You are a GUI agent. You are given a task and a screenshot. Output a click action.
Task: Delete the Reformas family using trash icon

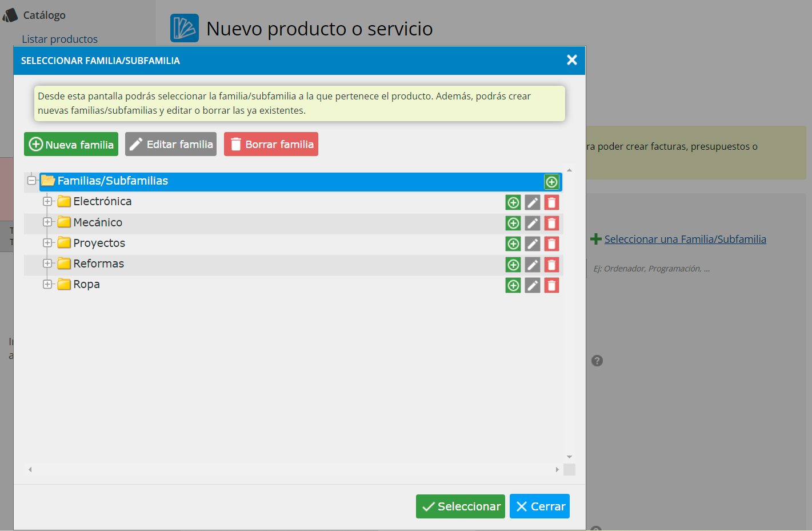tap(551, 265)
